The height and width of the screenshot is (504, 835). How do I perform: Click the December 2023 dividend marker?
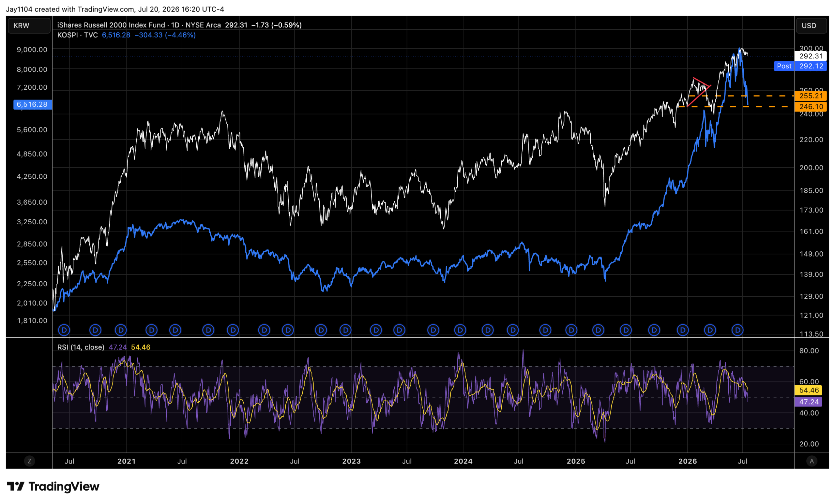(460, 330)
